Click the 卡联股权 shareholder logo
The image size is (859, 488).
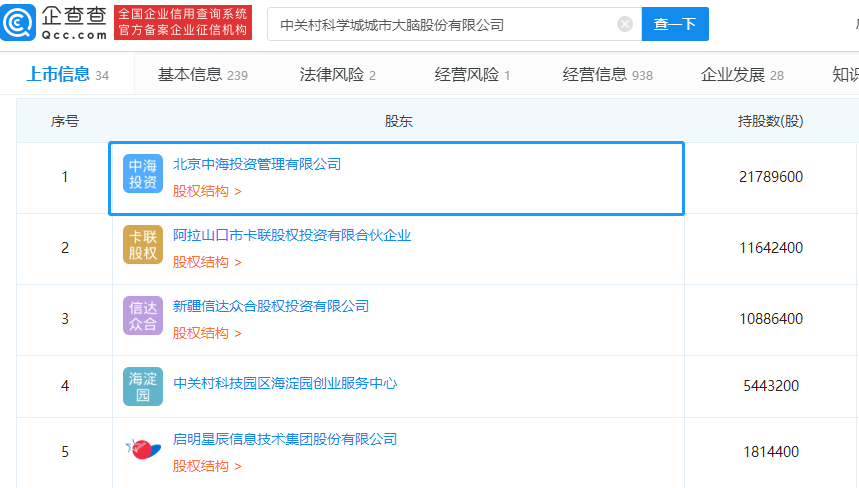pos(143,245)
